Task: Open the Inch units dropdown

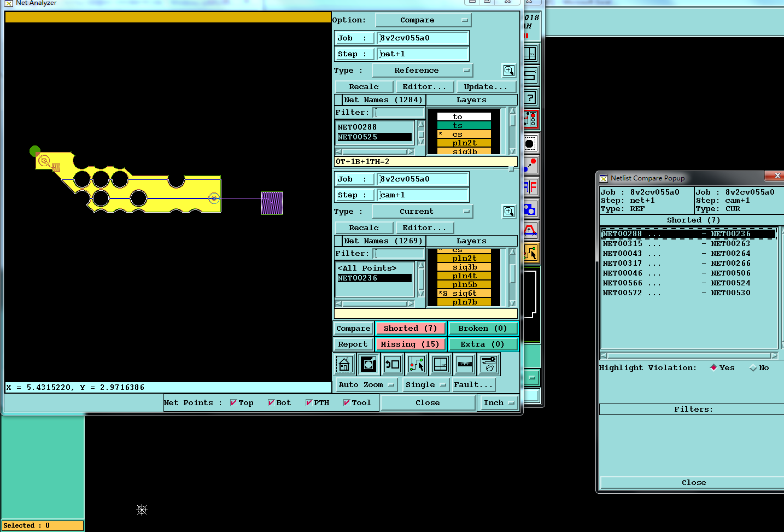Action: click(x=499, y=403)
